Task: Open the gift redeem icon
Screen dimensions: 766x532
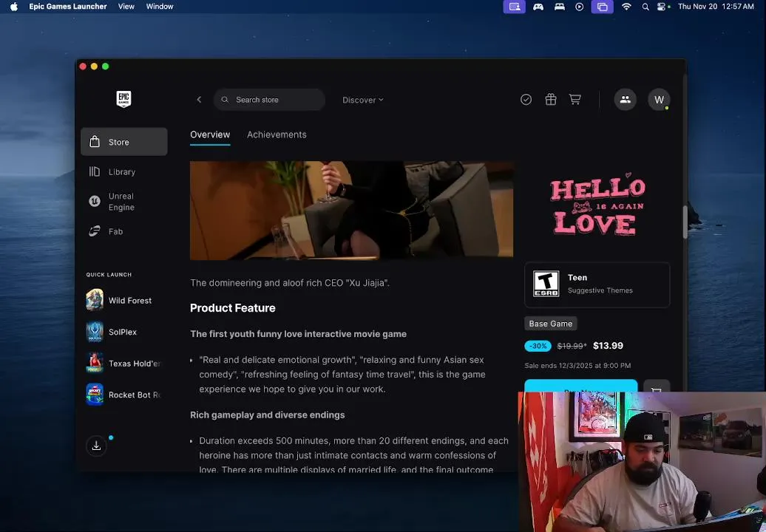Action: pyautogui.click(x=551, y=100)
